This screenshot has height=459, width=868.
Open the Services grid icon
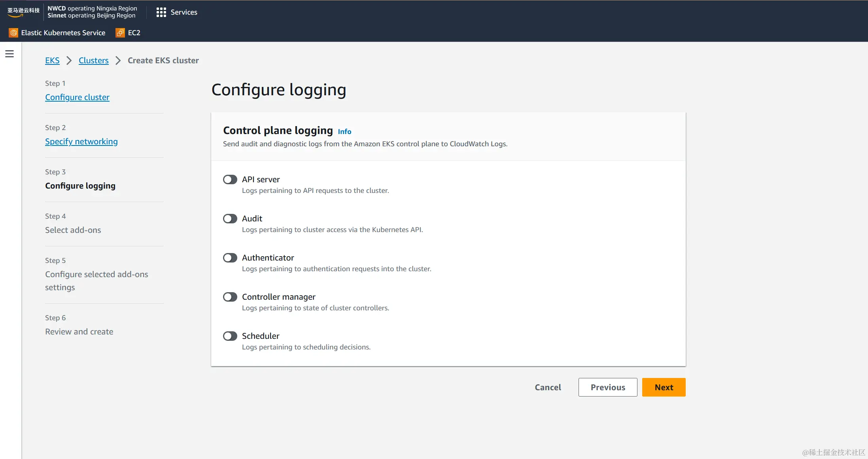(x=161, y=12)
